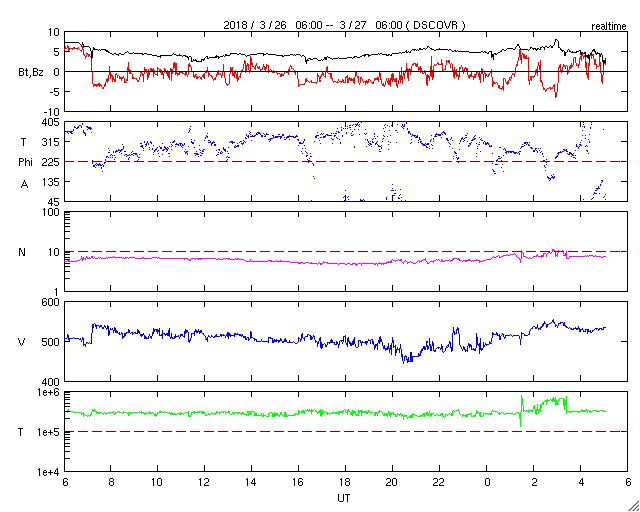Click the "realtime" label at top right
640x512 pixels.
(x=607, y=23)
